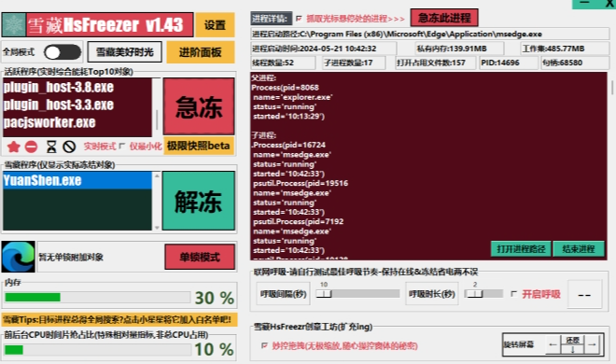
Task: Rotate screen using the down arrow
Action: tap(572, 349)
